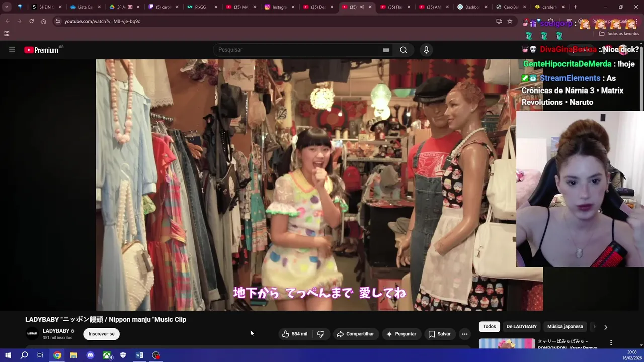Switch to Lista Ca tab
Image resolution: width=644 pixels, height=362 pixels.
pos(85,7)
